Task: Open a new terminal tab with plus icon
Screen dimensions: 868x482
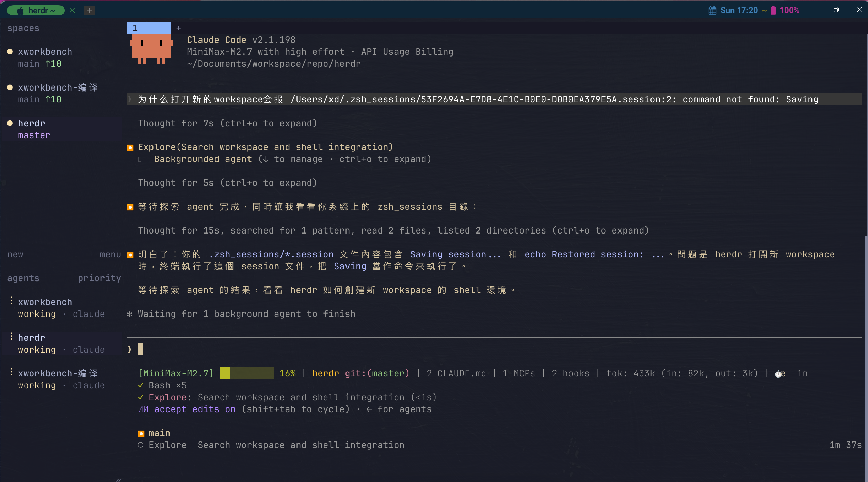Action: pos(89,11)
